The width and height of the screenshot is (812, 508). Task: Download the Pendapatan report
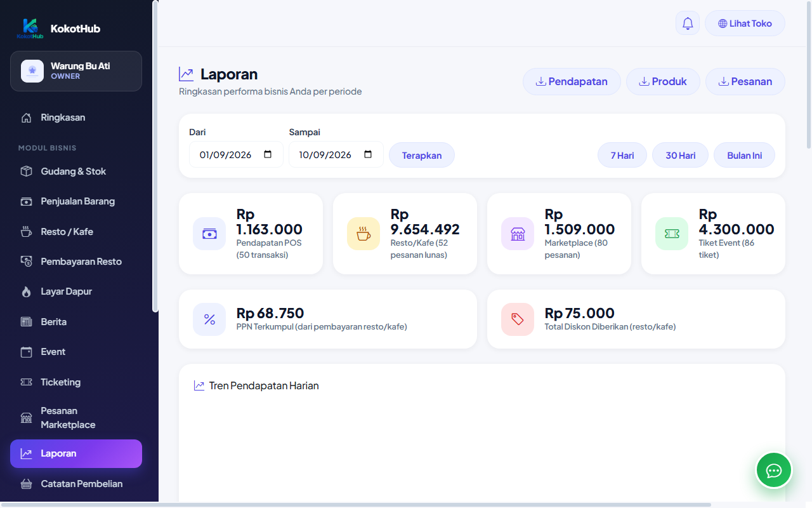click(x=572, y=81)
